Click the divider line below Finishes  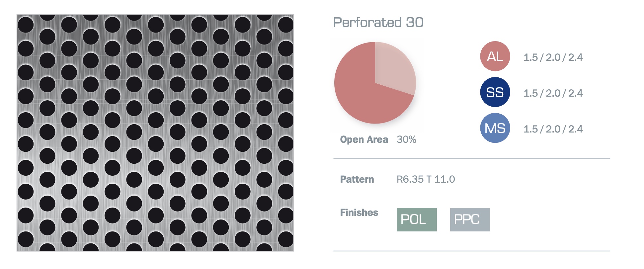[472, 251]
